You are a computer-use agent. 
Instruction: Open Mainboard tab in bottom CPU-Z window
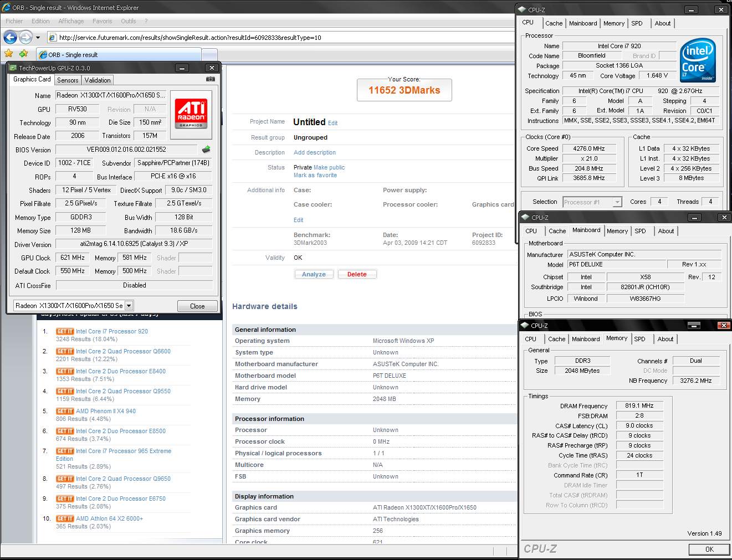pos(586,339)
